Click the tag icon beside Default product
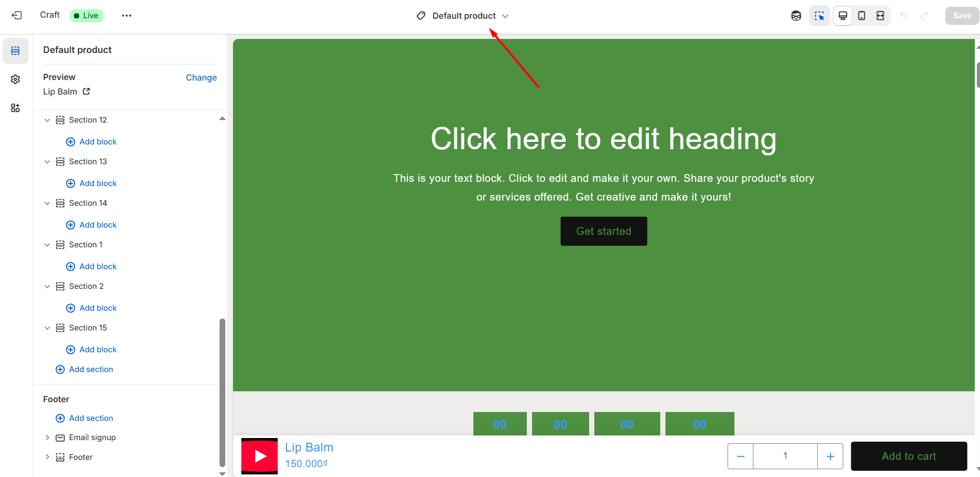The height and width of the screenshot is (477, 980). pyautogui.click(x=421, y=16)
